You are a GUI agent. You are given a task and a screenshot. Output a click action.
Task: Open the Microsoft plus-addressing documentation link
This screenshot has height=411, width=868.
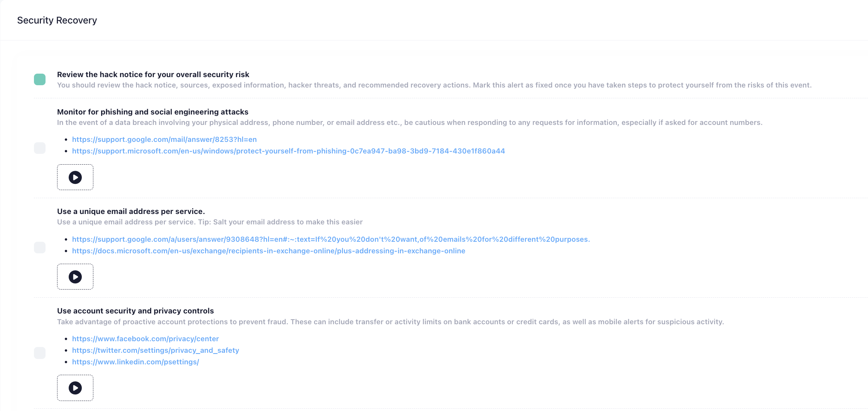(268, 251)
